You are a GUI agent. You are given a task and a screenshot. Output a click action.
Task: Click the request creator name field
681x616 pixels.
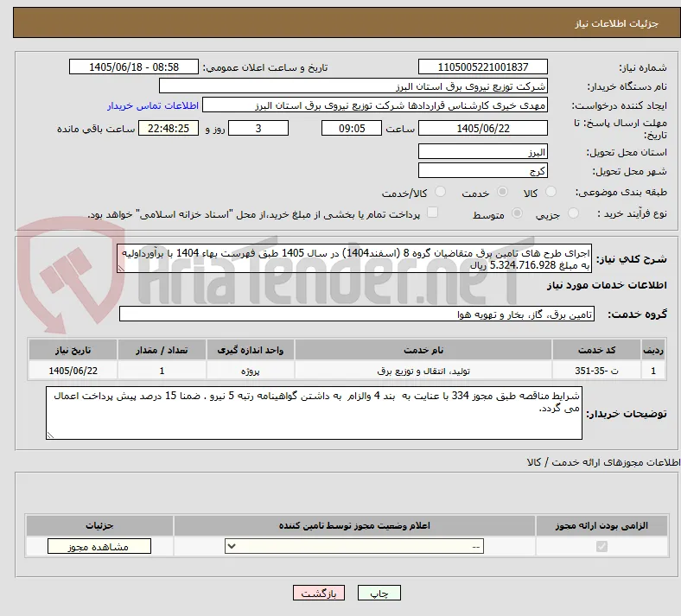pyautogui.click(x=375, y=105)
